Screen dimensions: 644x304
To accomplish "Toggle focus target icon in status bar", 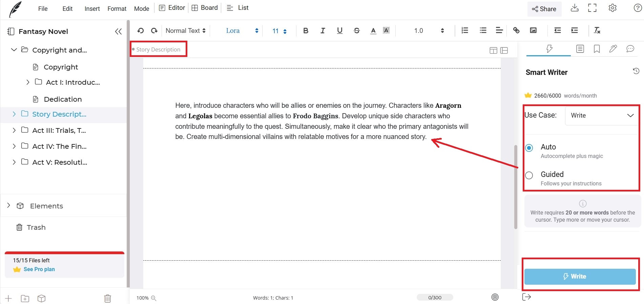I will (495, 297).
